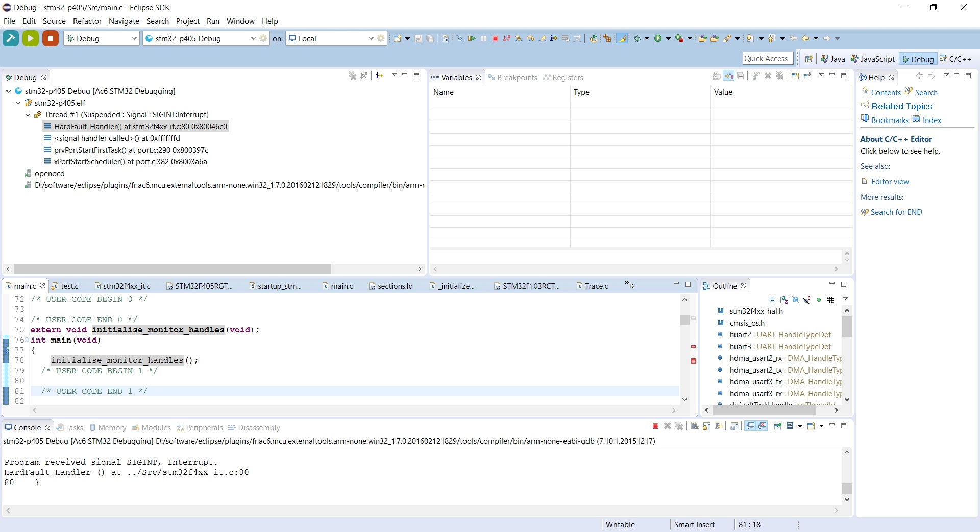
Task: Open the Related Topics help link
Action: (x=901, y=106)
